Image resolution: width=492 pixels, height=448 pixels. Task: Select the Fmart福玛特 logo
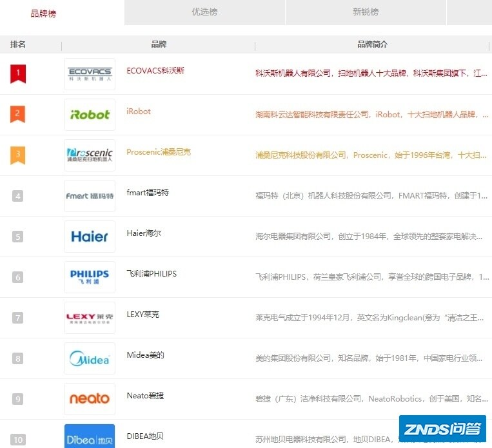pos(90,196)
